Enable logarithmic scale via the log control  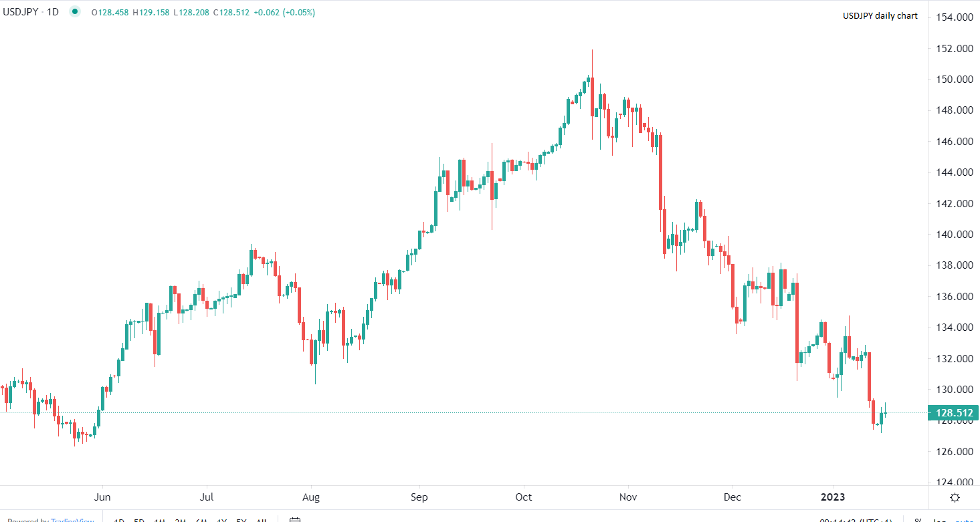click(x=939, y=520)
